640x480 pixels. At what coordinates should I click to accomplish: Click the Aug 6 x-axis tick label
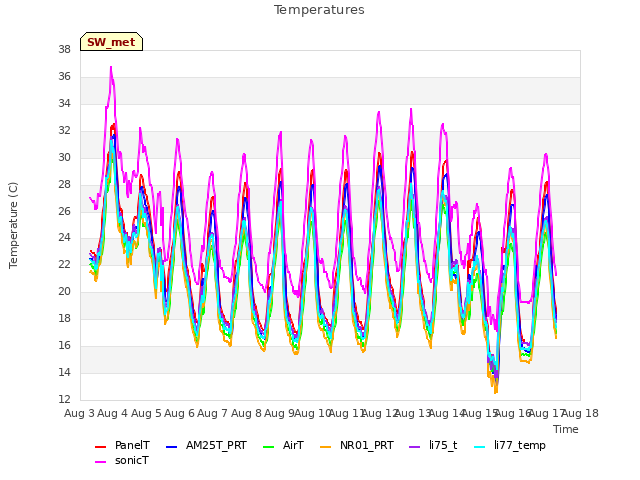point(179,413)
